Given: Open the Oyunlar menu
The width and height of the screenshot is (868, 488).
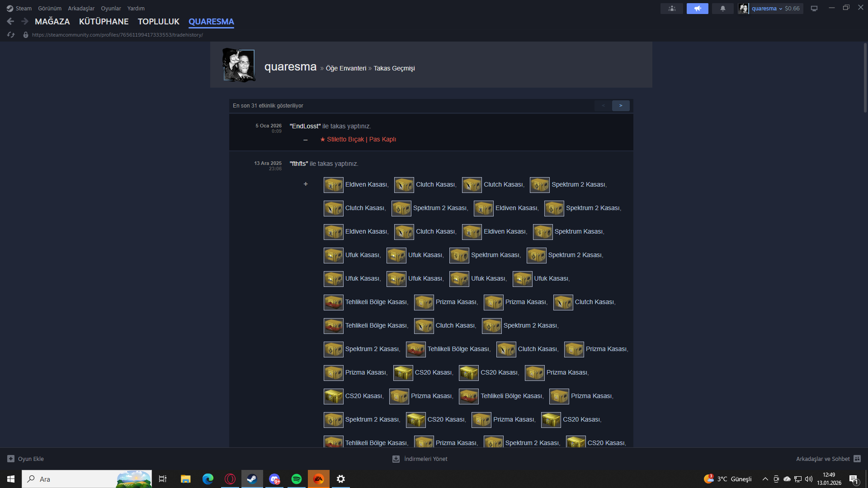Looking at the screenshot, I should click(111, 8).
